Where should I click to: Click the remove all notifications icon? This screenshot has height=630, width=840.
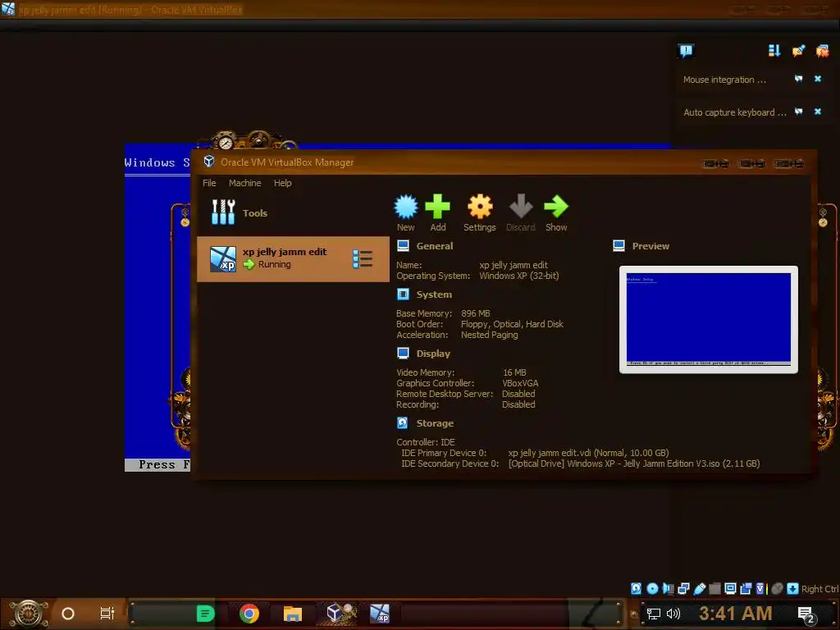pyautogui.click(x=822, y=50)
